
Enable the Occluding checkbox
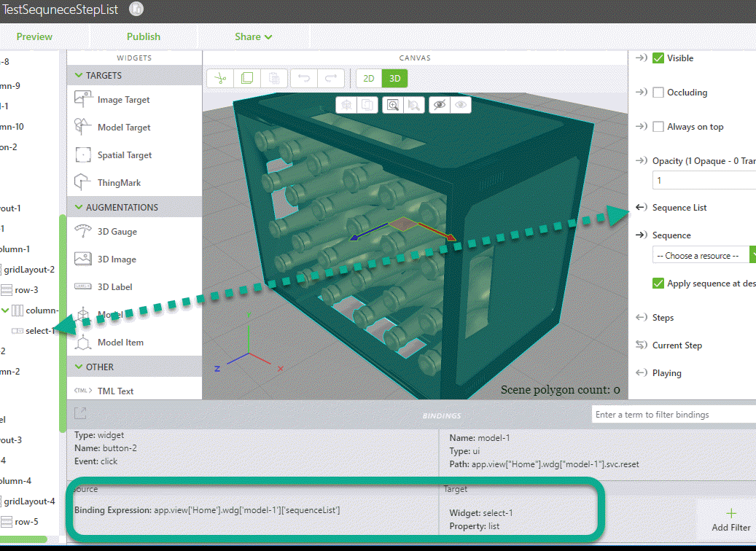658,93
